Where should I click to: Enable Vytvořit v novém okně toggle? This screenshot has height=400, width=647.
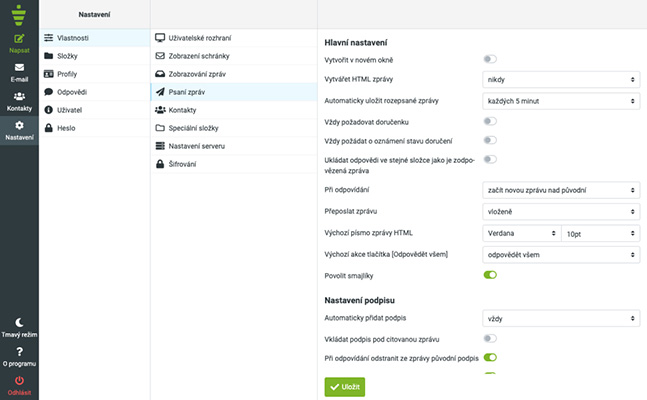[490, 60]
